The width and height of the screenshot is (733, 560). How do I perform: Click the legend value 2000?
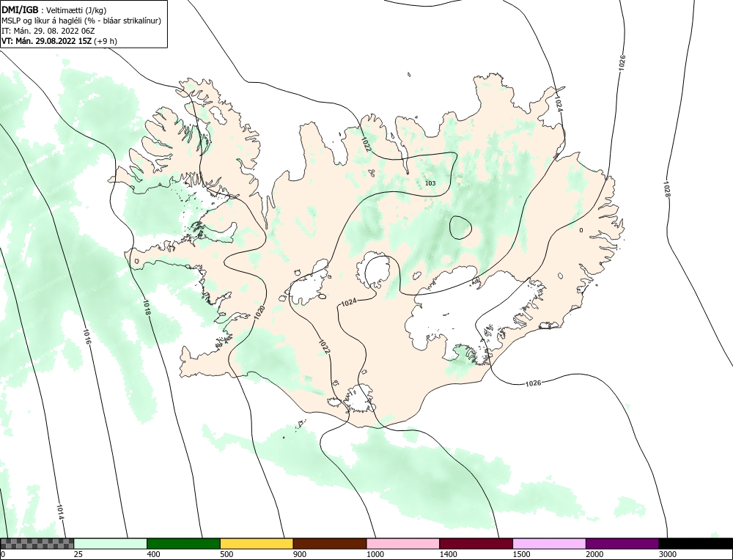594,554
